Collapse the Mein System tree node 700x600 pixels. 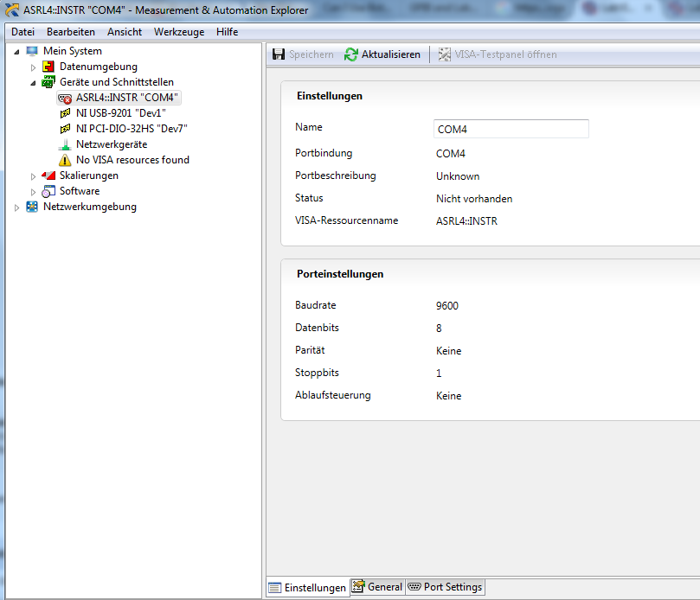16,52
